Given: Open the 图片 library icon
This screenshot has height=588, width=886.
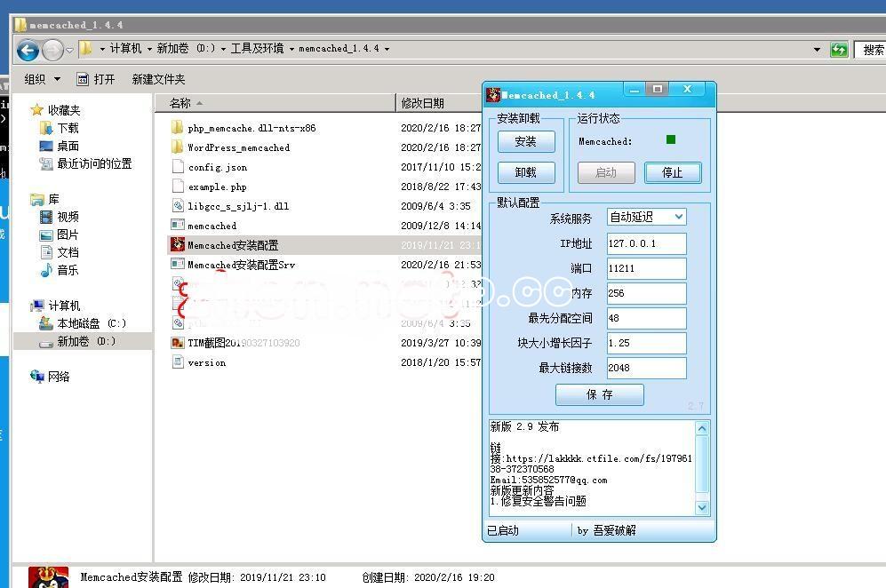Looking at the screenshot, I should click(46, 235).
